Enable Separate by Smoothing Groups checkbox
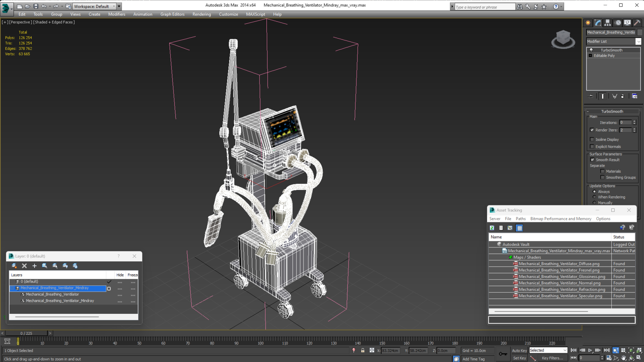This screenshot has height=362, width=644. 602,177
